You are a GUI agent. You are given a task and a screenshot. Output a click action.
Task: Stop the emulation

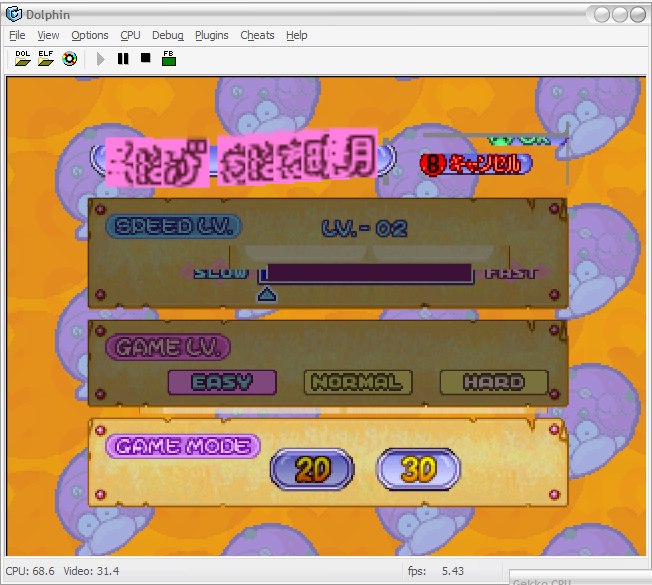(146, 58)
